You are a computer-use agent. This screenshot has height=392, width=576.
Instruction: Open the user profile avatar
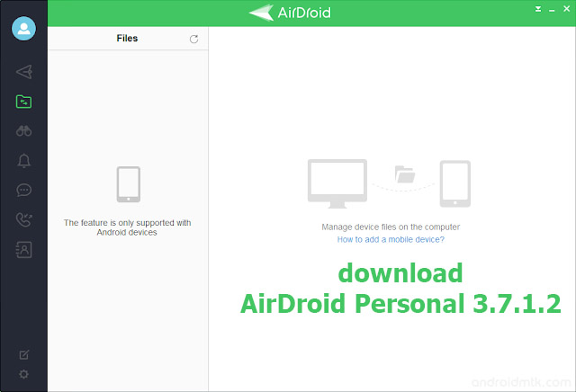coord(24,28)
